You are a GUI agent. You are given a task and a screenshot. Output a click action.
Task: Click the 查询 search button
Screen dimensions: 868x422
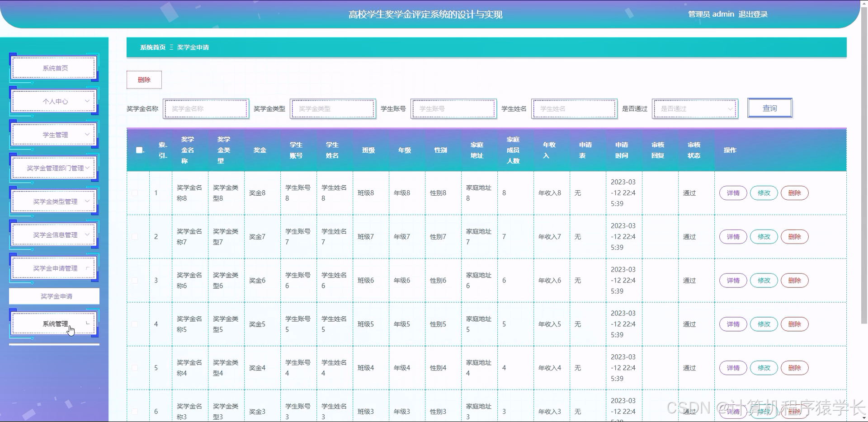(x=770, y=108)
